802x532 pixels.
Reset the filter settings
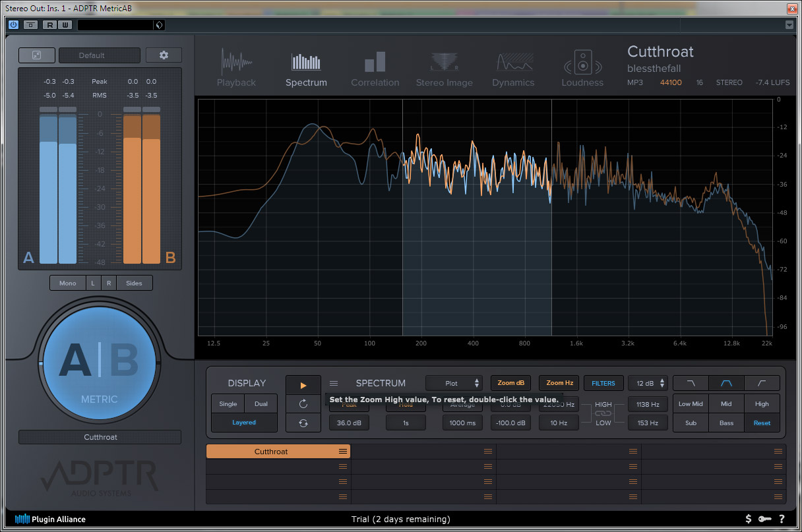click(x=762, y=423)
